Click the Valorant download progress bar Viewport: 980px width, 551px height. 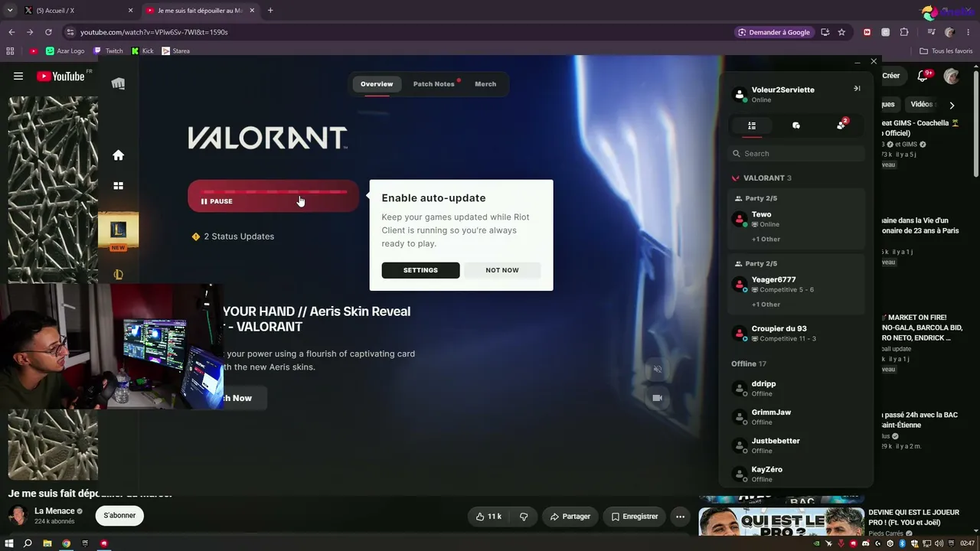(x=273, y=191)
